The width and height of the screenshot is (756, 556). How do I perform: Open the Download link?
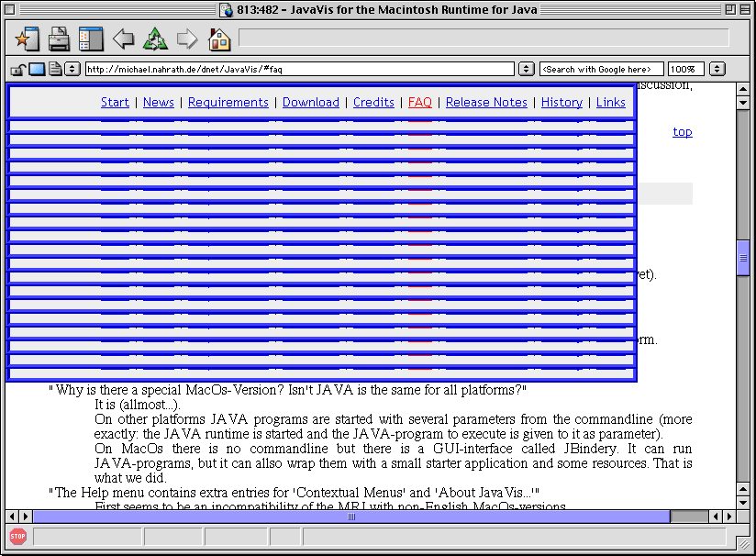[x=311, y=102]
